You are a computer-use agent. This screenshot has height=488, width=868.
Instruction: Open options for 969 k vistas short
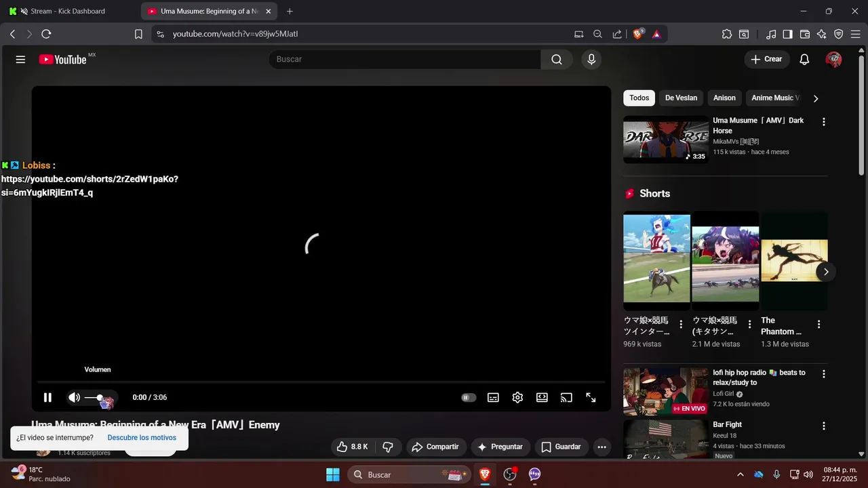click(682, 325)
